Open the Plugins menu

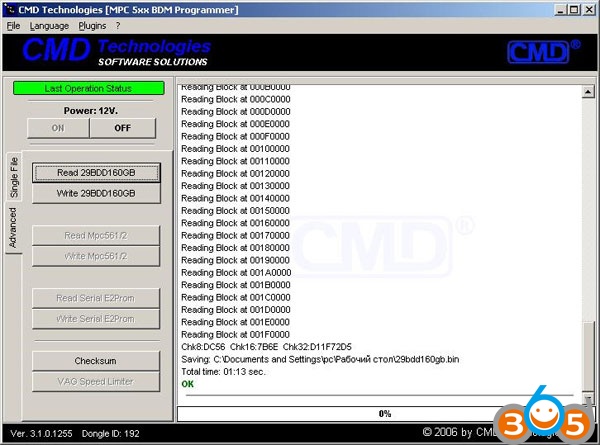point(92,26)
